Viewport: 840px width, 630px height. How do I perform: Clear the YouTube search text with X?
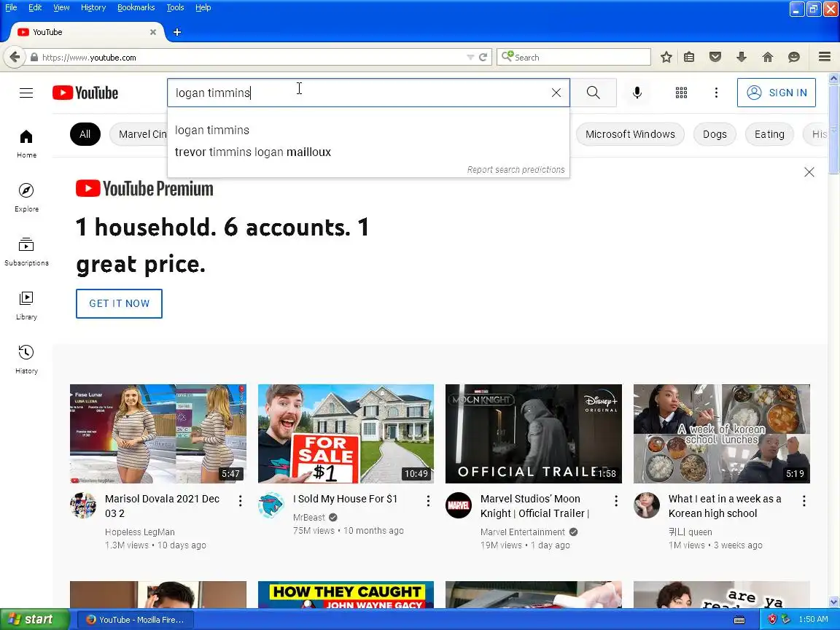pyautogui.click(x=556, y=93)
